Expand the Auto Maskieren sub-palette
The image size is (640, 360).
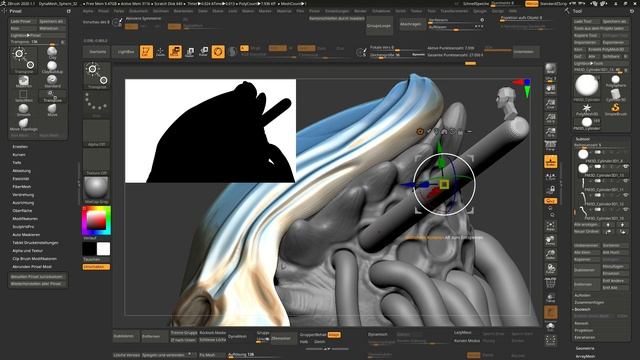click(x=26, y=235)
